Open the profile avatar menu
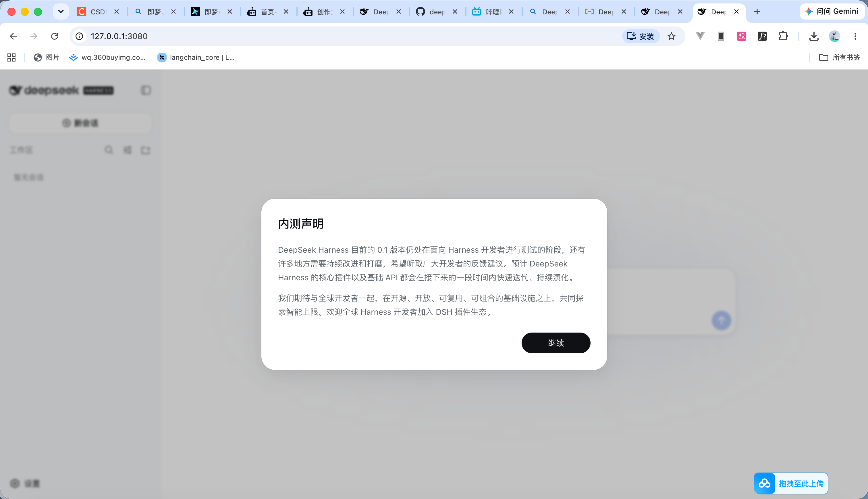The height and width of the screenshot is (499, 868). coord(834,36)
